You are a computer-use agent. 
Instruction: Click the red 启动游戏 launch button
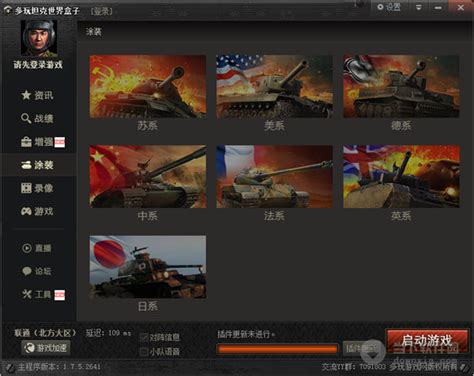pos(427,341)
